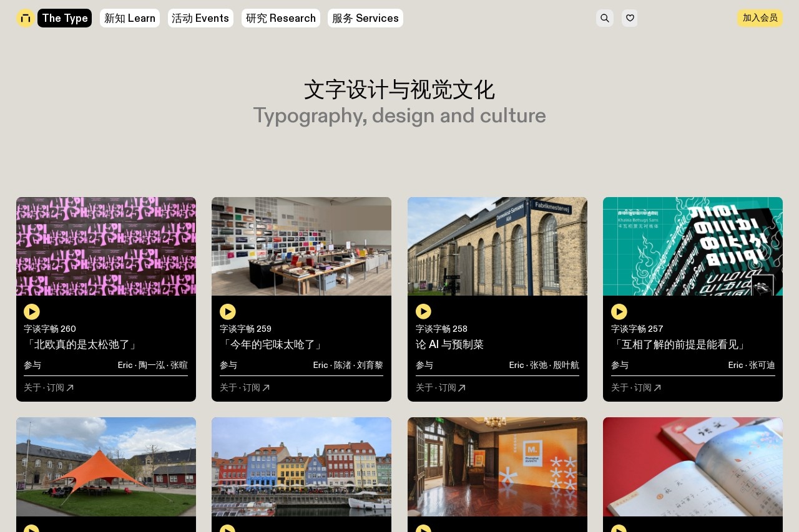Click 关于 link in episode 260 card
The height and width of the screenshot is (532, 799).
pos(32,388)
